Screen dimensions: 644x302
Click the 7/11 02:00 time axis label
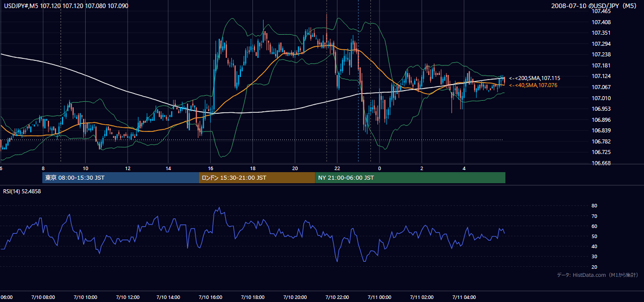pos(422,297)
